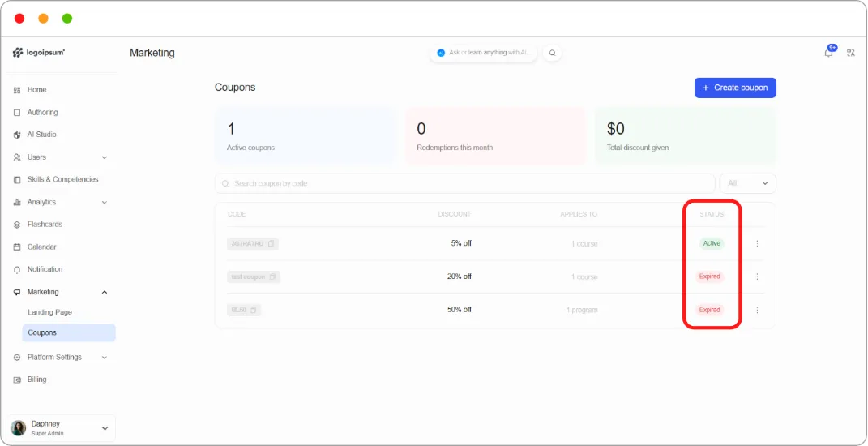Click the Search coupon by code field
The image size is (868, 446).
pyautogui.click(x=465, y=183)
